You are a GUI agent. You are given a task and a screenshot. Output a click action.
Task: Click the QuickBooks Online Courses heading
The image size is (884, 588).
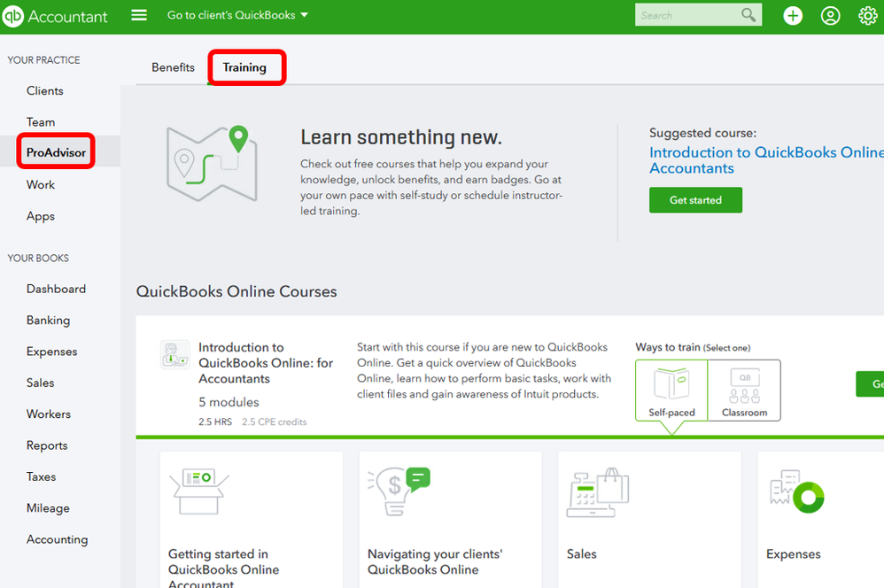[237, 291]
